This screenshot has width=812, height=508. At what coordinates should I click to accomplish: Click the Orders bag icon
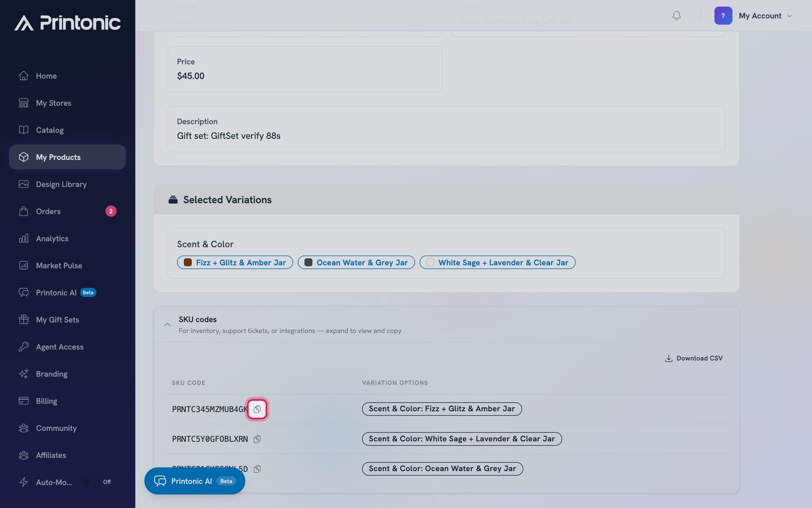tap(24, 211)
